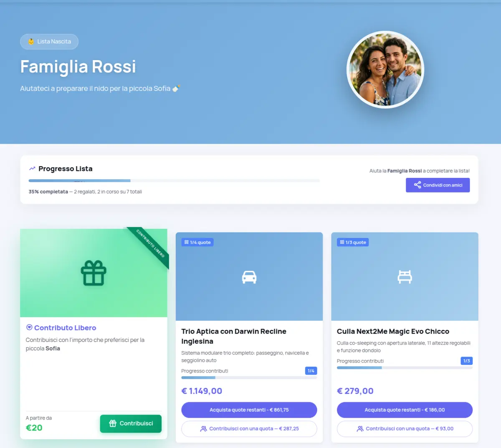
Task: Click the car icon on the Trio Aptica card
Action: point(249,277)
